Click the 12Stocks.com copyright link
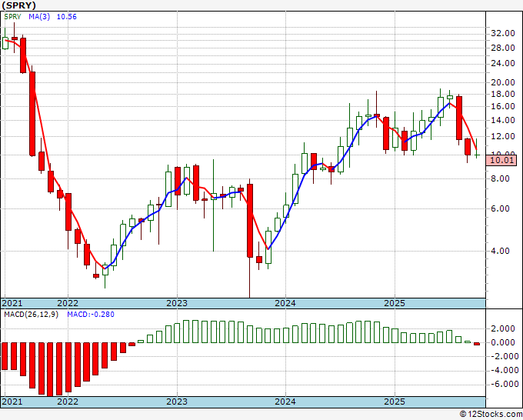 tap(491, 415)
